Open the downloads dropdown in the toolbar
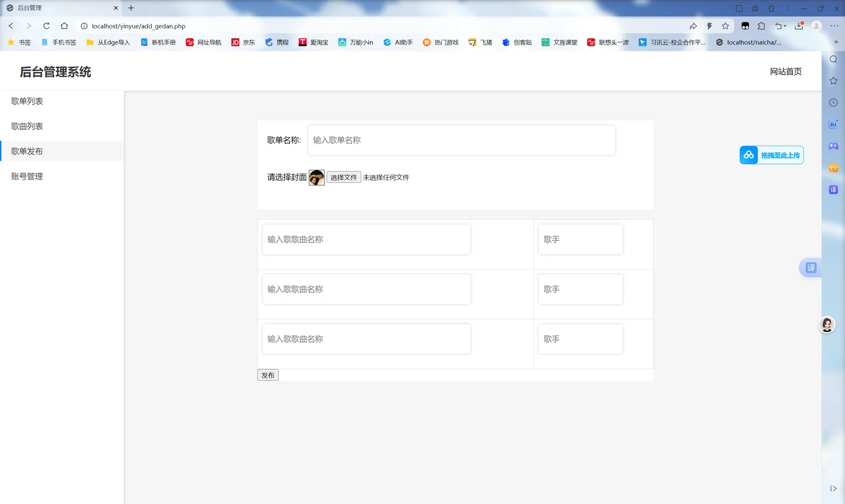This screenshot has width=845, height=504. coord(800,26)
